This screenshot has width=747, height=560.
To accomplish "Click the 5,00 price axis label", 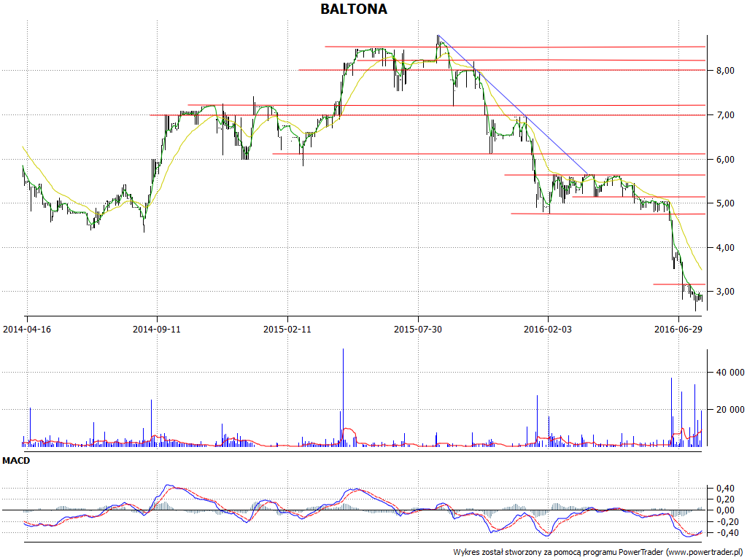I will point(724,203).
